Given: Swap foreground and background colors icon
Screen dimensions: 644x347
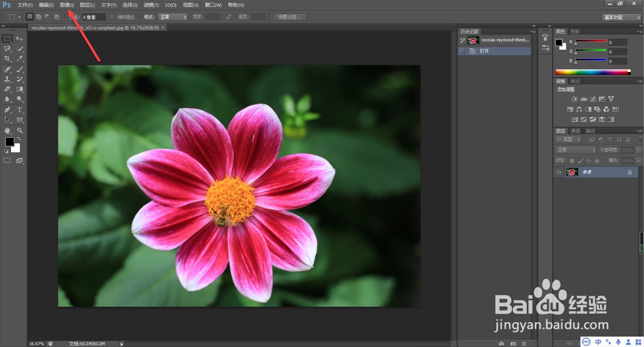Looking at the screenshot, I should (x=19, y=138).
